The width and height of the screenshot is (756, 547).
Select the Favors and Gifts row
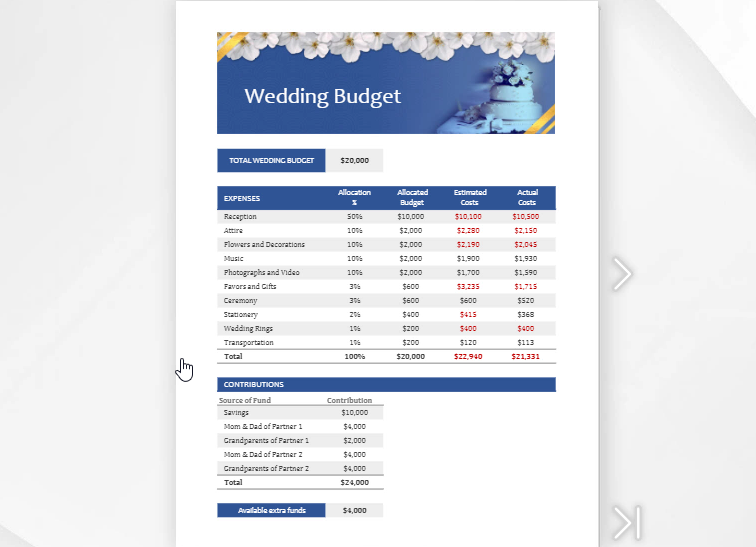pyautogui.click(x=250, y=286)
